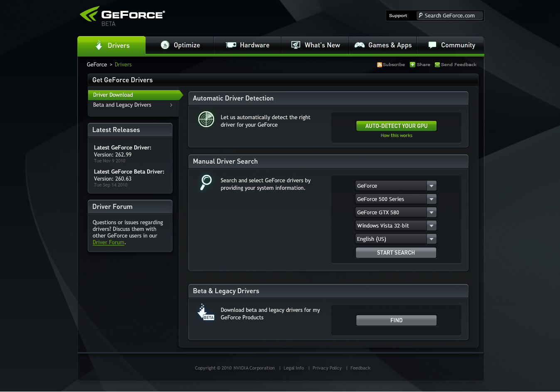Click the search magnifier icon in header
Viewport: 560px width, 392px height.
tap(421, 15)
